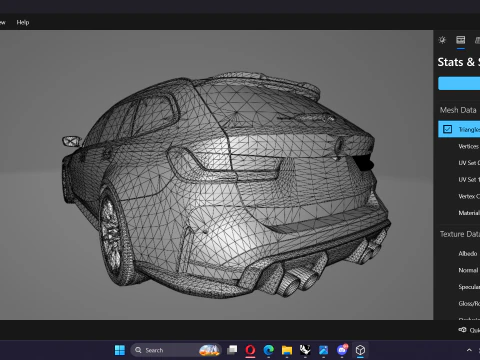Open File Explorer from the taskbar

tap(287, 350)
